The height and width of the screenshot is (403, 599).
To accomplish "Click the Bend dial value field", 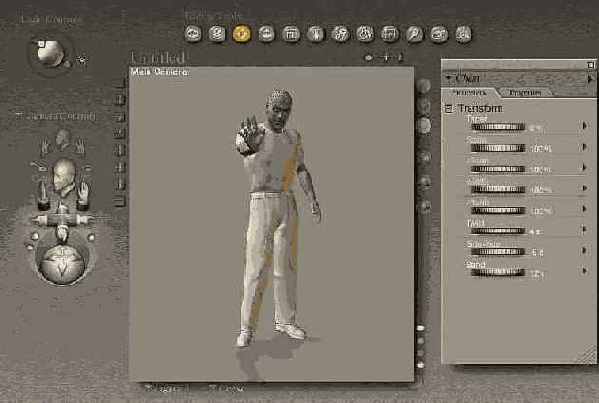I will 537,274.
